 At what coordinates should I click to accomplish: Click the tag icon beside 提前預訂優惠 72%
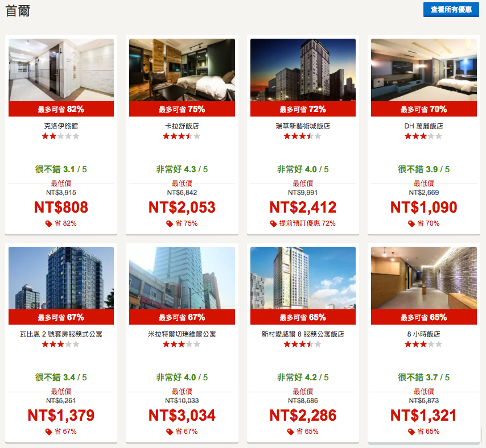[x=273, y=223]
